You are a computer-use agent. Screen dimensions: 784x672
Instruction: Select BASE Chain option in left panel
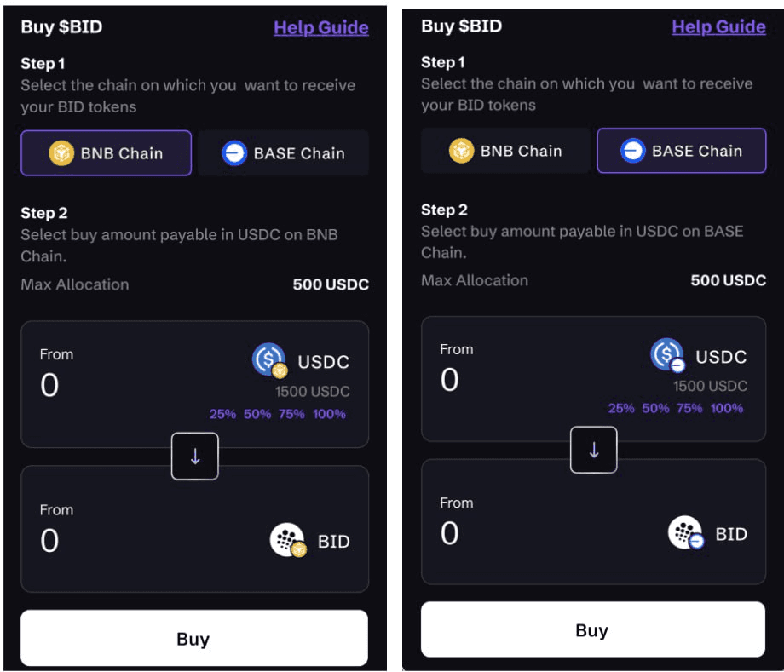pyautogui.click(x=283, y=153)
